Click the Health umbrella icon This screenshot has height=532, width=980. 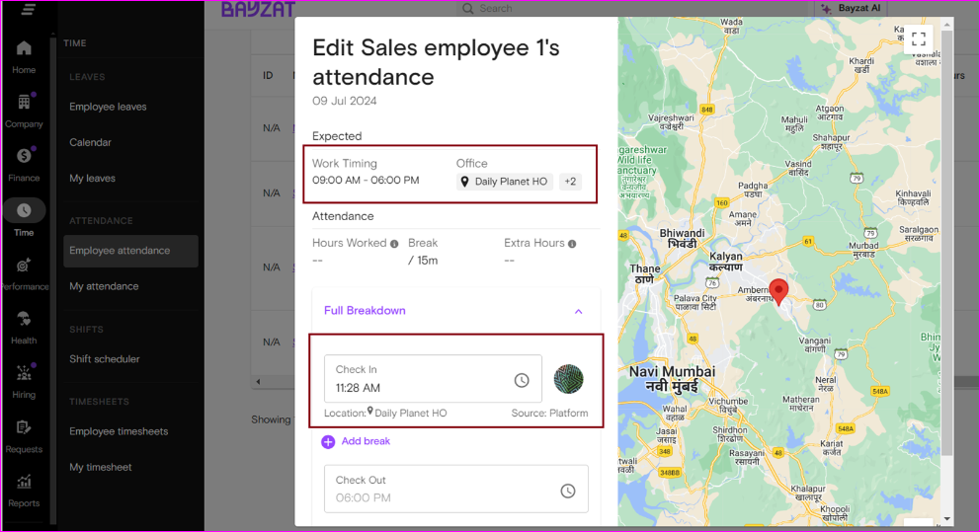pos(24,319)
